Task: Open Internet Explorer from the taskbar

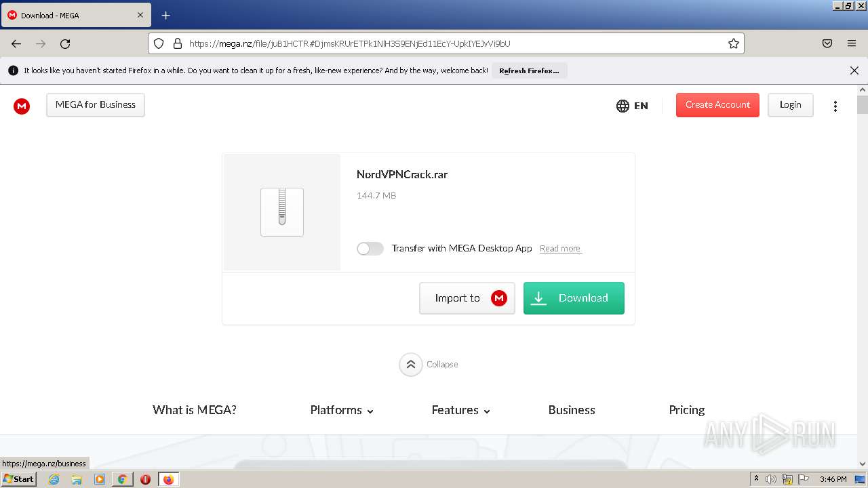Action: [54, 479]
